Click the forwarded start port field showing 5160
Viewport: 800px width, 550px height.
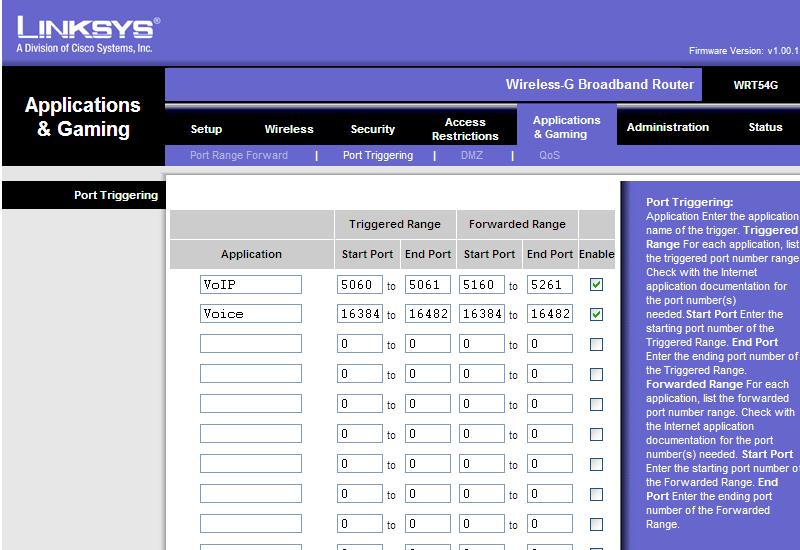482,284
